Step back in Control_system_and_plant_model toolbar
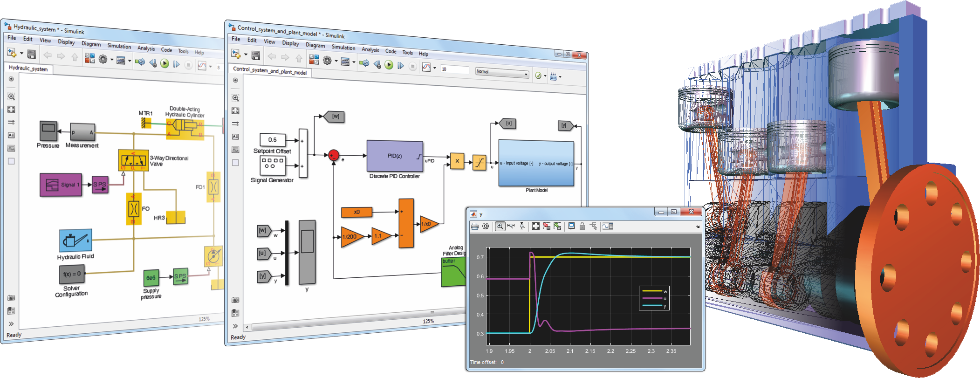This screenshot has width=980, height=378. [377, 64]
